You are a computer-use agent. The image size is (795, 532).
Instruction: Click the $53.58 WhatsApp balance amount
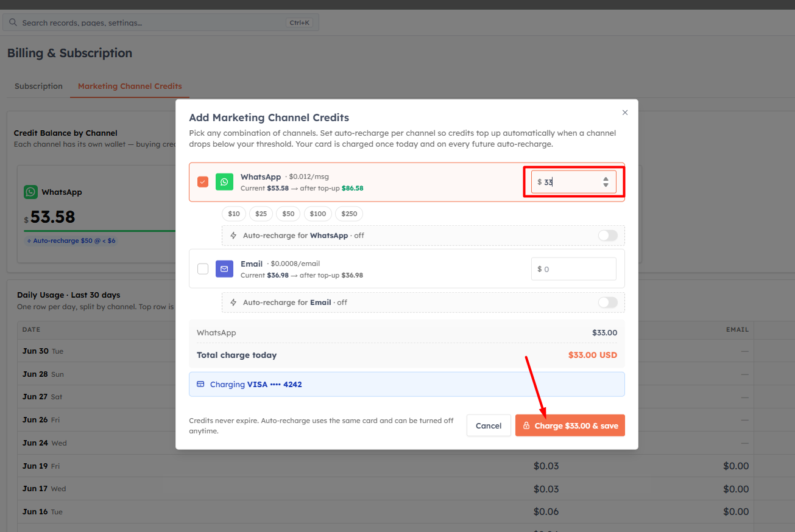(49, 217)
